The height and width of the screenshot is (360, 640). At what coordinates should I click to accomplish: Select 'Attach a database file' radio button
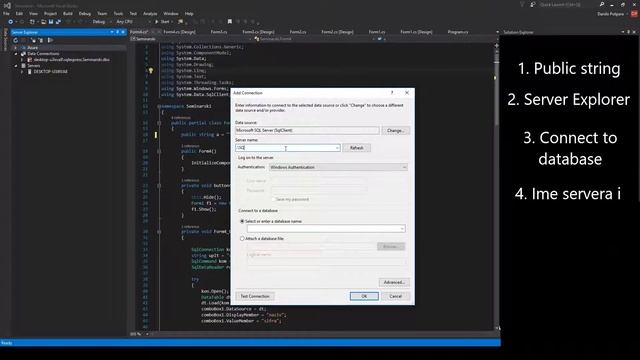[x=242, y=238]
